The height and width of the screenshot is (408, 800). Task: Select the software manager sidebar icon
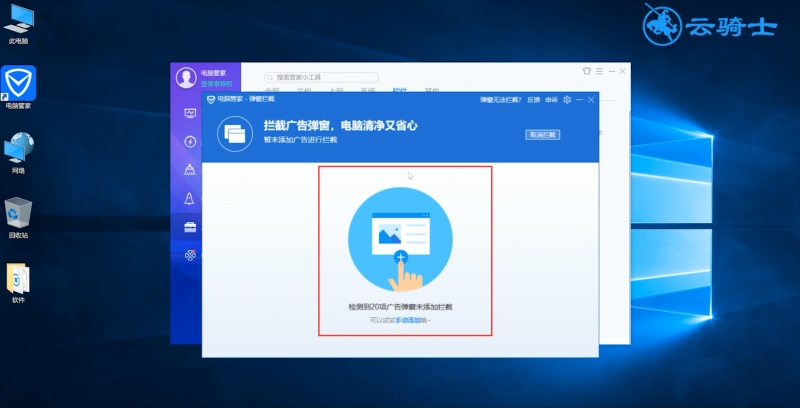190,255
